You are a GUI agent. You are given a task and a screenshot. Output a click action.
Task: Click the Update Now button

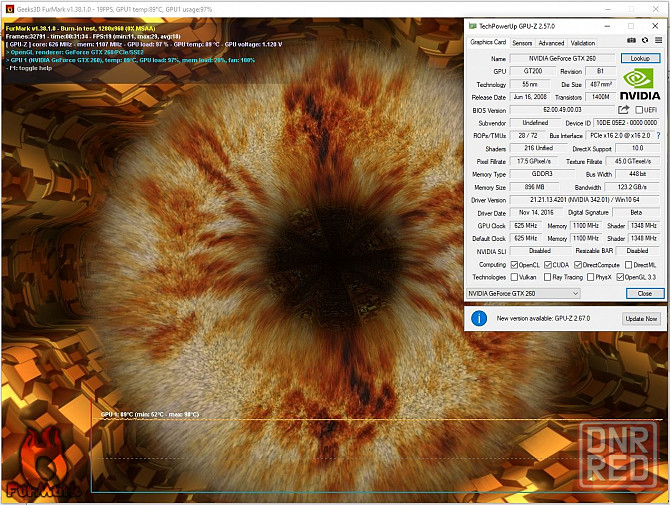pyautogui.click(x=641, y=319)
